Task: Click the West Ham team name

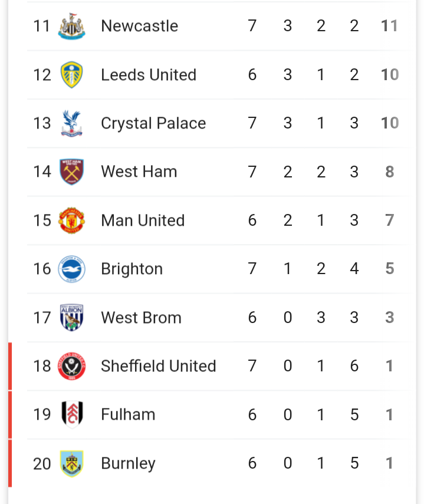Action: [139, 172]
